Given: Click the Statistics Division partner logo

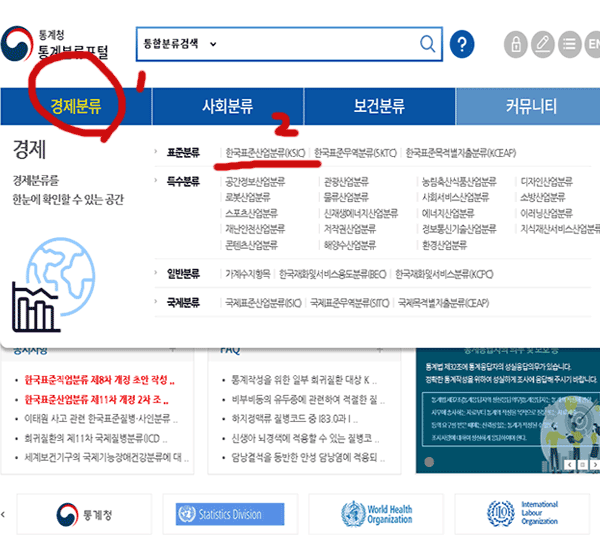Looking at the screenshot, I should [230, 514].
